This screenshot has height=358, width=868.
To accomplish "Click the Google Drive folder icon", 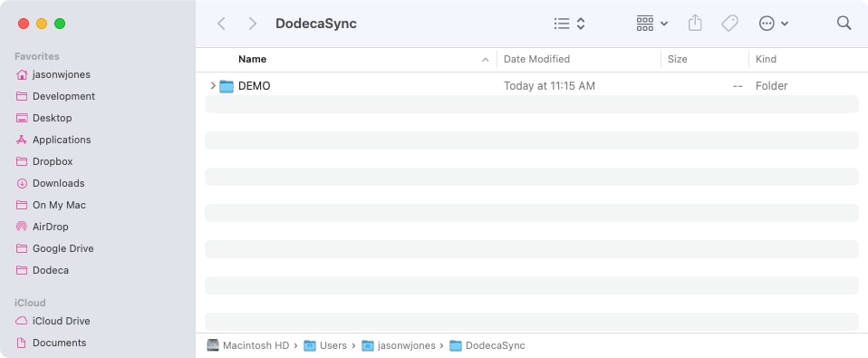I will [22, 248].
